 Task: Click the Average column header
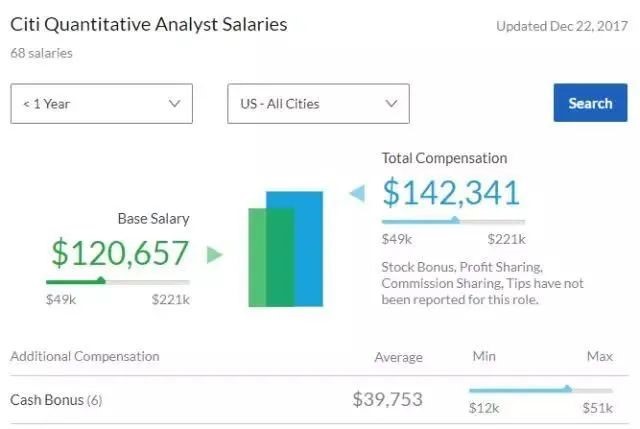398,357
